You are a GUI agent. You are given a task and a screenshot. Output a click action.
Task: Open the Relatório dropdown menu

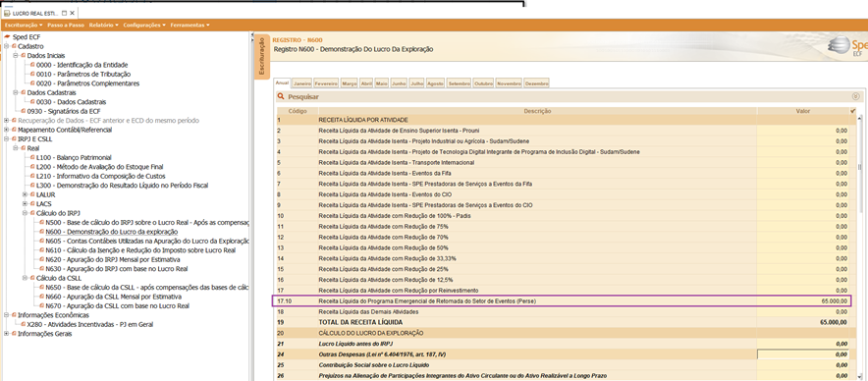point(103,25)
